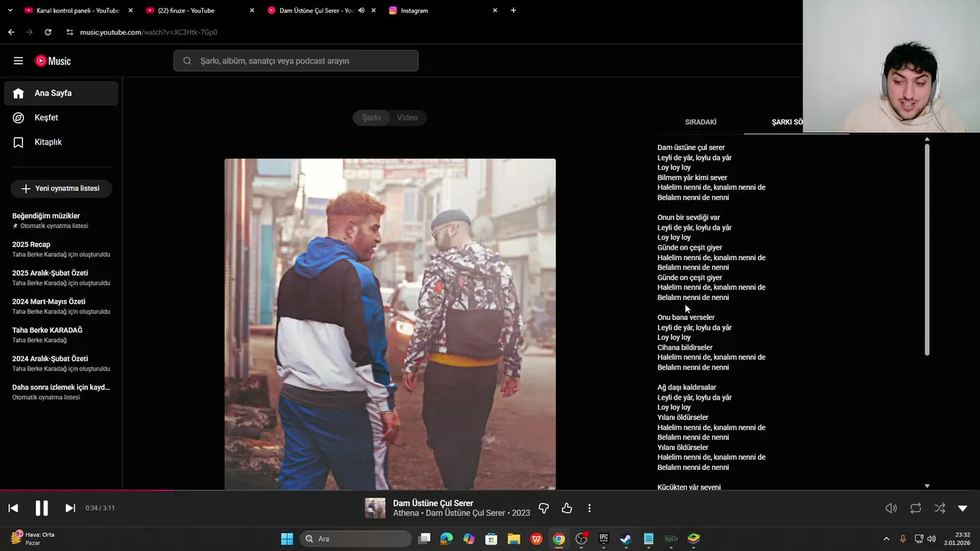Like the current song

[x=567, y=508]
